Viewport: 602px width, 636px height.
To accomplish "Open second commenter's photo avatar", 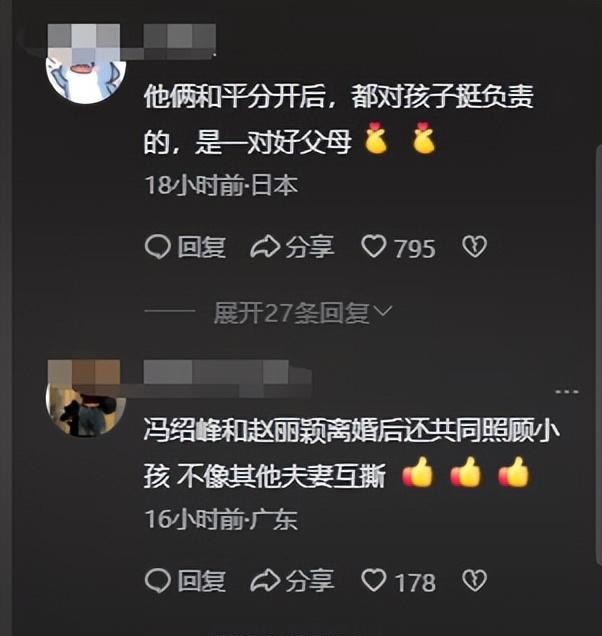I will point(86,399).
